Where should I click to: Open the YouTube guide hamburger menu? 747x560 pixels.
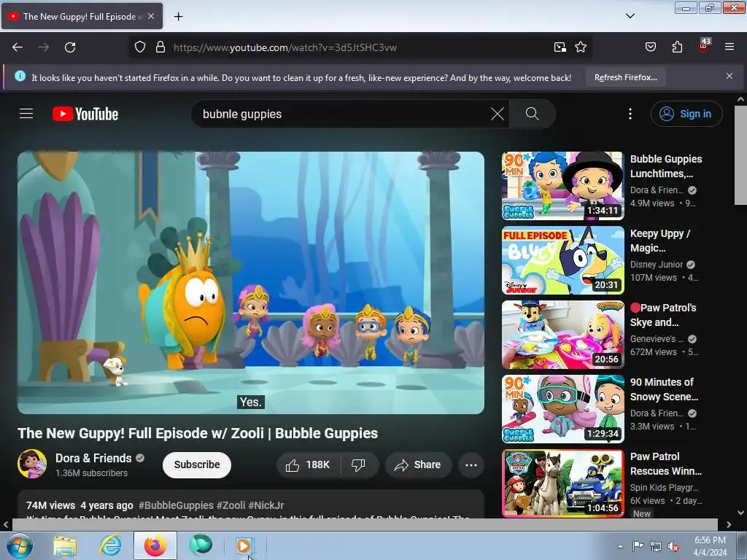tap(26, 114)
